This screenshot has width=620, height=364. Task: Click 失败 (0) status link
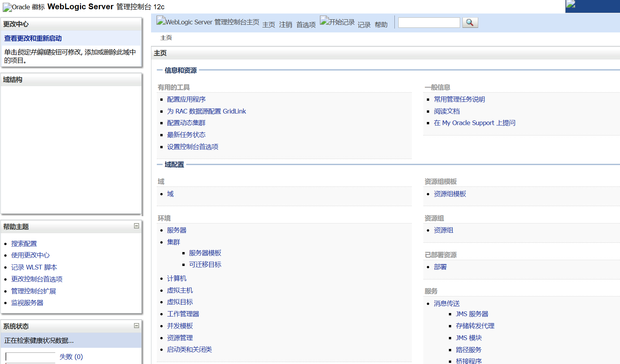71,357
